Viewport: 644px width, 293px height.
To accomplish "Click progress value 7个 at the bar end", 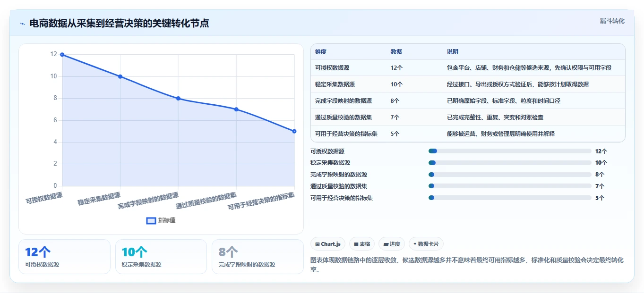I will click(x=600, y=186).
